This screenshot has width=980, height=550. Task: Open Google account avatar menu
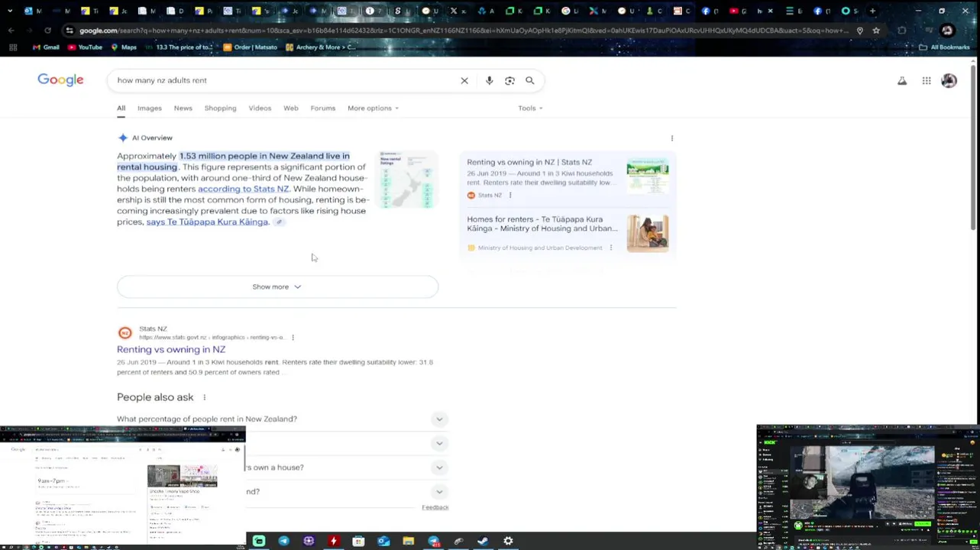[x=949, y=80]
